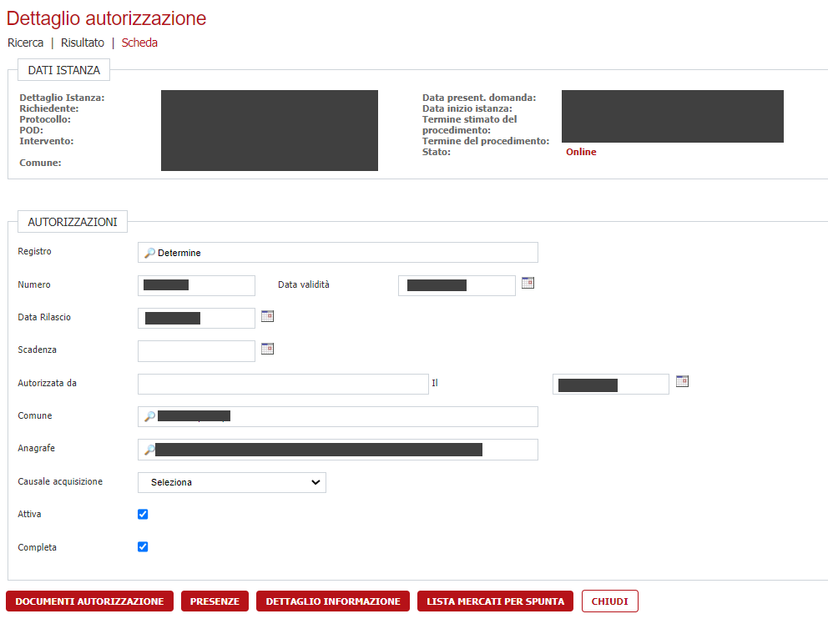Open calendar picker for Scadenza
The height and width of the screenshot is (644, 828).
[x=267, y=349]
